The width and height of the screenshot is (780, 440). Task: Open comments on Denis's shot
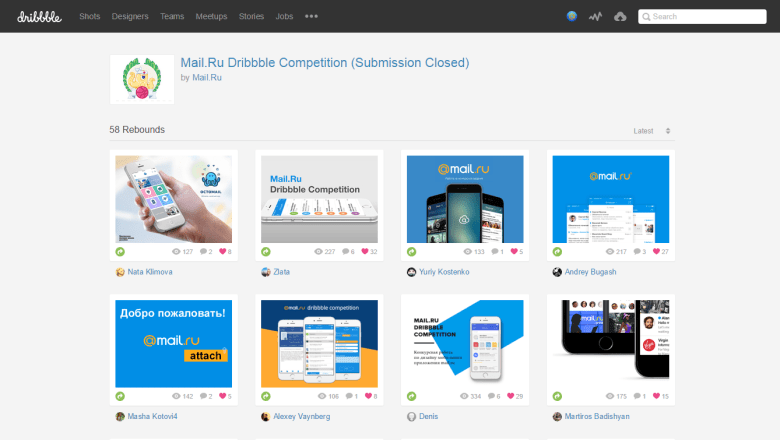(x=494, y=396)
